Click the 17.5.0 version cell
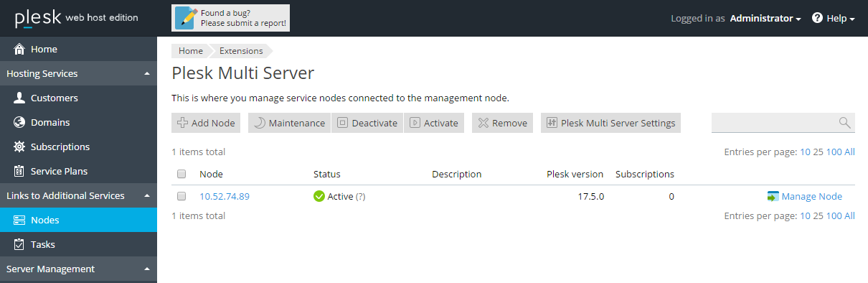 click(591, 196)
